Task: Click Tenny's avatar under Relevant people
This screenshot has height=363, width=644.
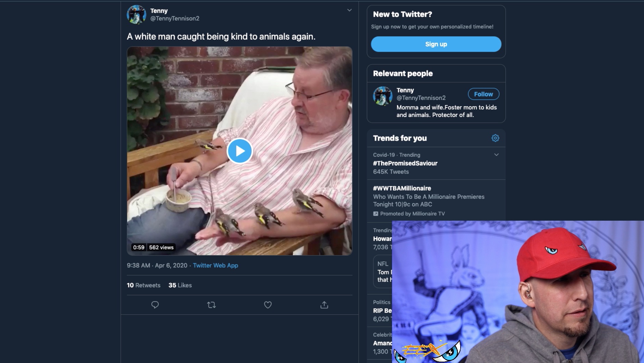Action: pyautogui.click(x=383, y=96)
